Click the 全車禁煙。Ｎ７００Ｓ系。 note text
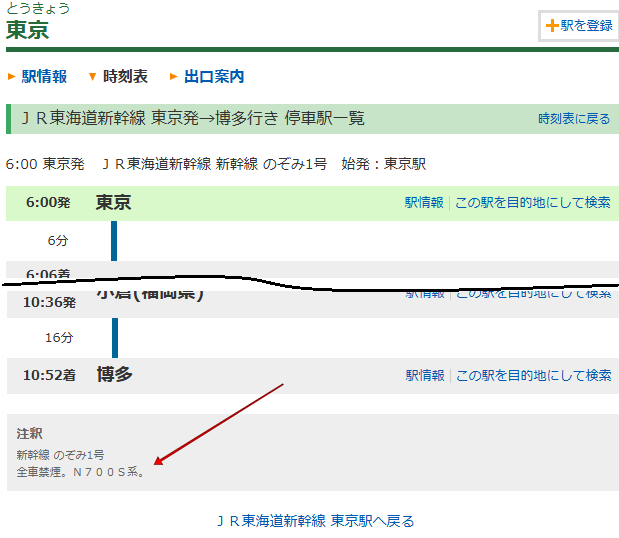Viewport: 619px width, 538px height. (81, 472)
